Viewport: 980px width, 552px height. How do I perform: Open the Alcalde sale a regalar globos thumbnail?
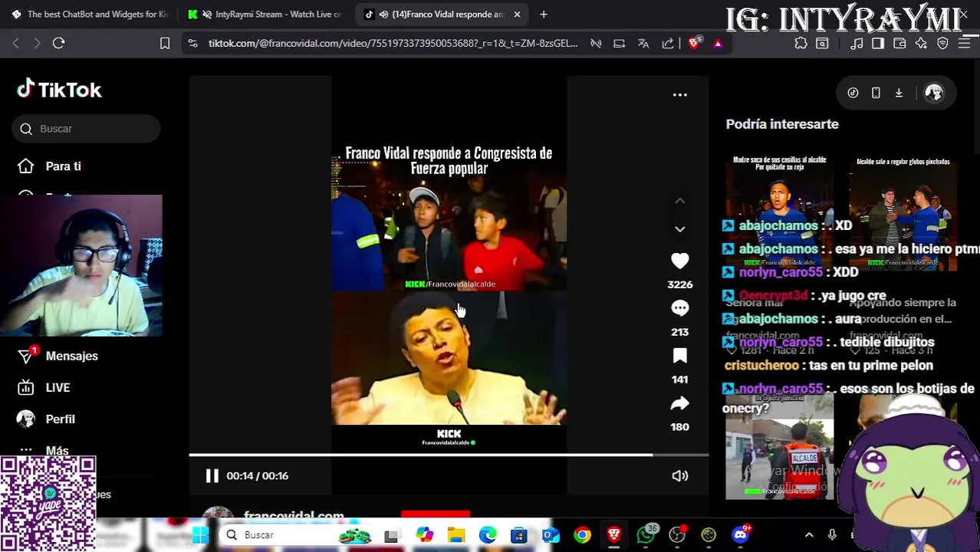point(903,212)
